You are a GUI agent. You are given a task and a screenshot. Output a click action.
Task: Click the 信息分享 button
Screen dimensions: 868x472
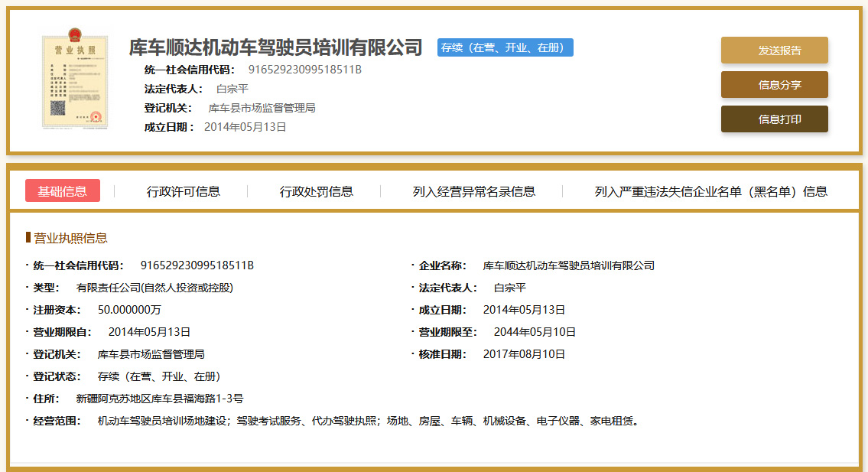click(775, 85)
